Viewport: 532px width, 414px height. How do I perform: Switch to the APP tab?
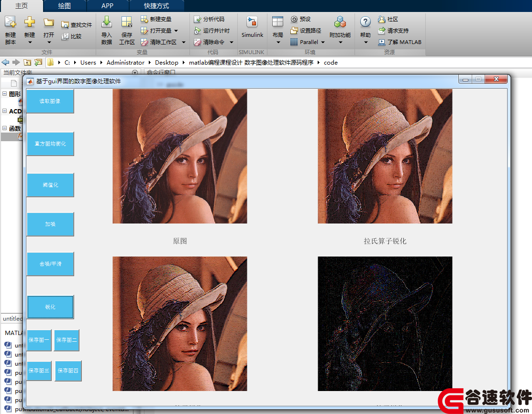tap(108, 6)
